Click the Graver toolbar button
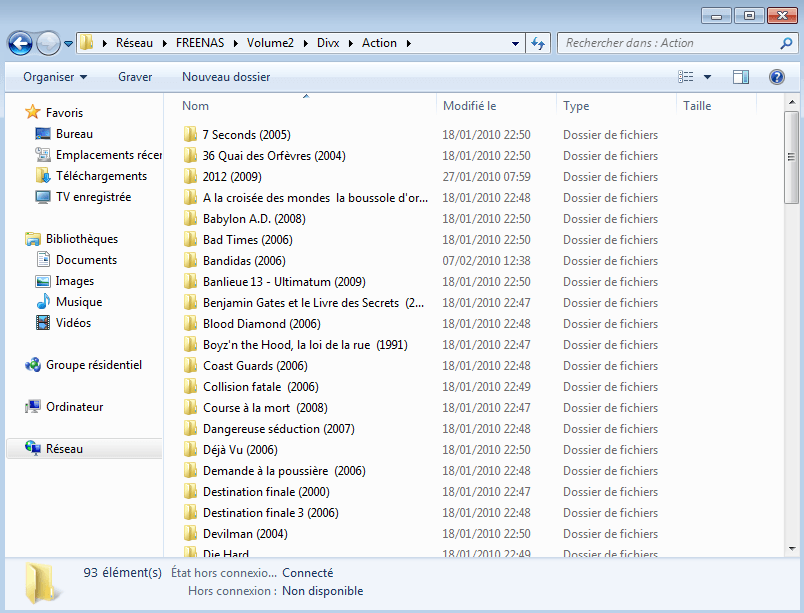 (x=135, y=77)
